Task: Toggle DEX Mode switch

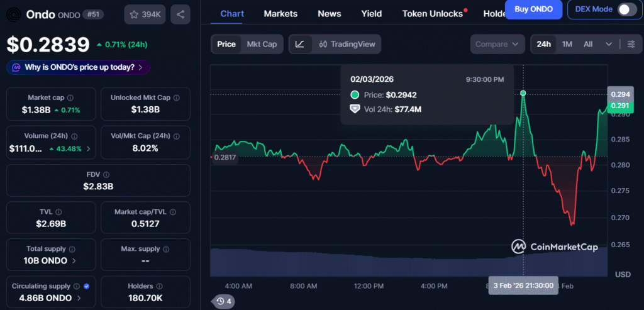Action: pyautogui.click(x=627, y=9)
